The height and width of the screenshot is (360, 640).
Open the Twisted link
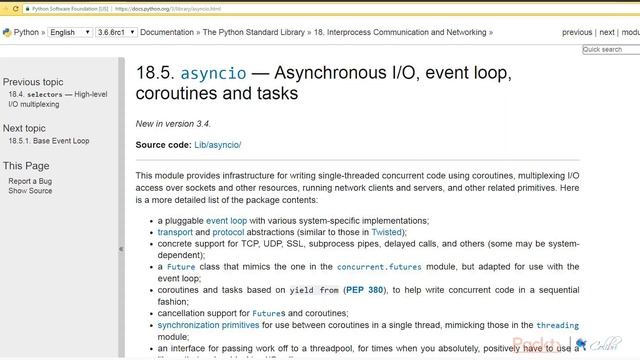pyautogui.click(x=387, y=232)
